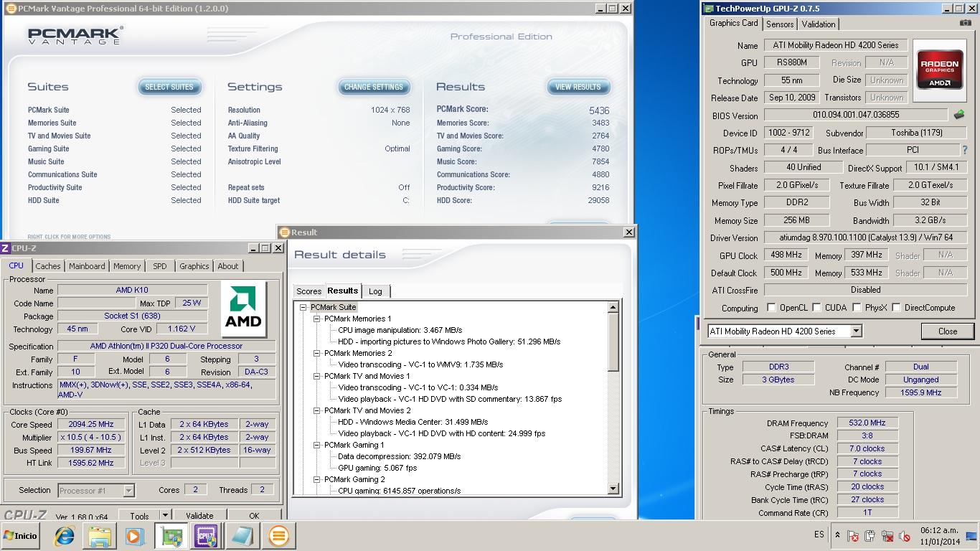Collapse the PCMark Gaming 2 node
The image size is (980, 551).
coord(316,479)
